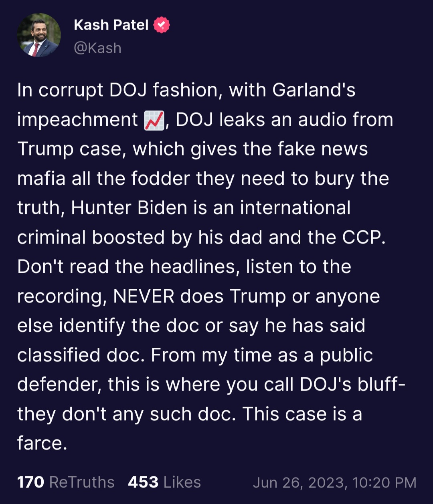The width and height of the screenshot is (433, 504).
Task: Click the word NEVER in the post
Action: (144, 296)
